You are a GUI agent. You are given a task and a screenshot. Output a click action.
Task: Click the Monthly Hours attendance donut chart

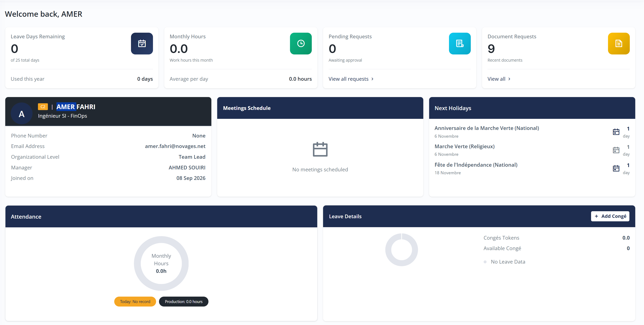(161, 263)
